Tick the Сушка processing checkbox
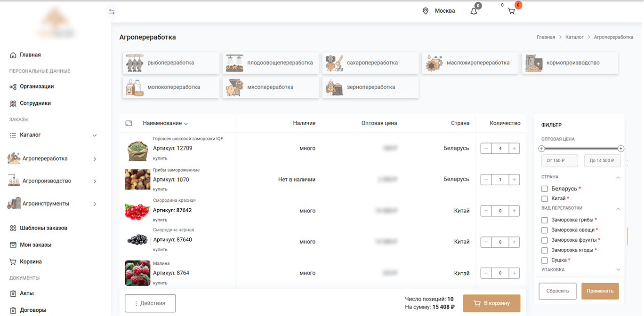 545,260
